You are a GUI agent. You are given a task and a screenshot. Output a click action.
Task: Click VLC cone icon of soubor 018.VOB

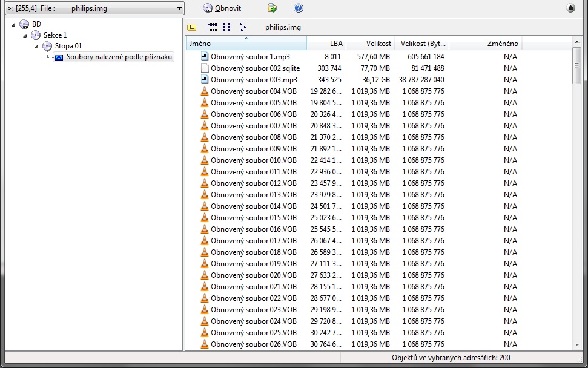[x=204, y=252]
